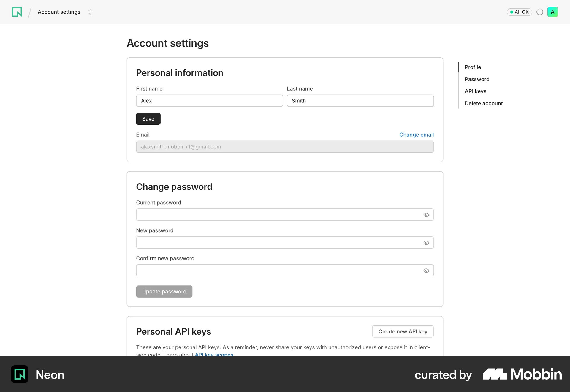Open the API key scopes link

click(x=214, y=354)
